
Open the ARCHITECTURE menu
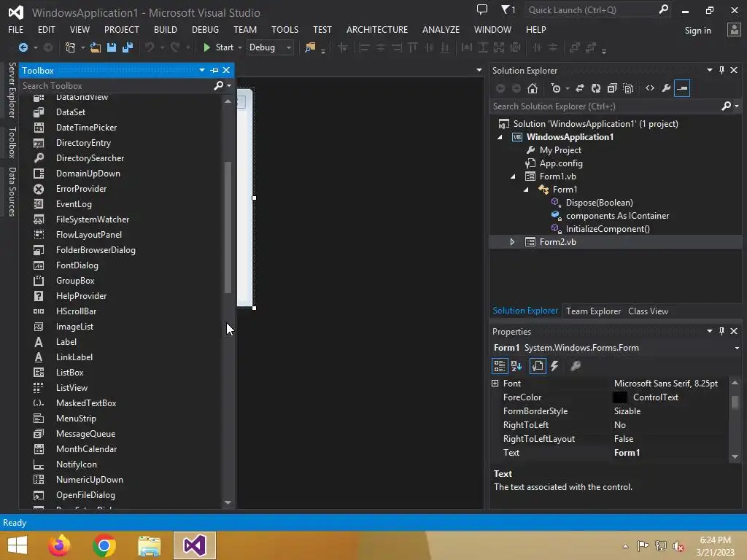click(x=377, y=29)
